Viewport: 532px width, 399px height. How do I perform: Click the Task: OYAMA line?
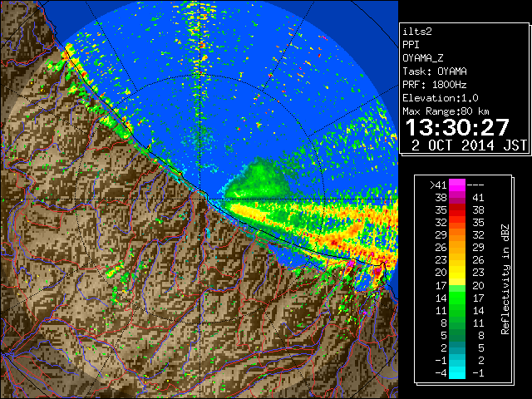(435, 71)
